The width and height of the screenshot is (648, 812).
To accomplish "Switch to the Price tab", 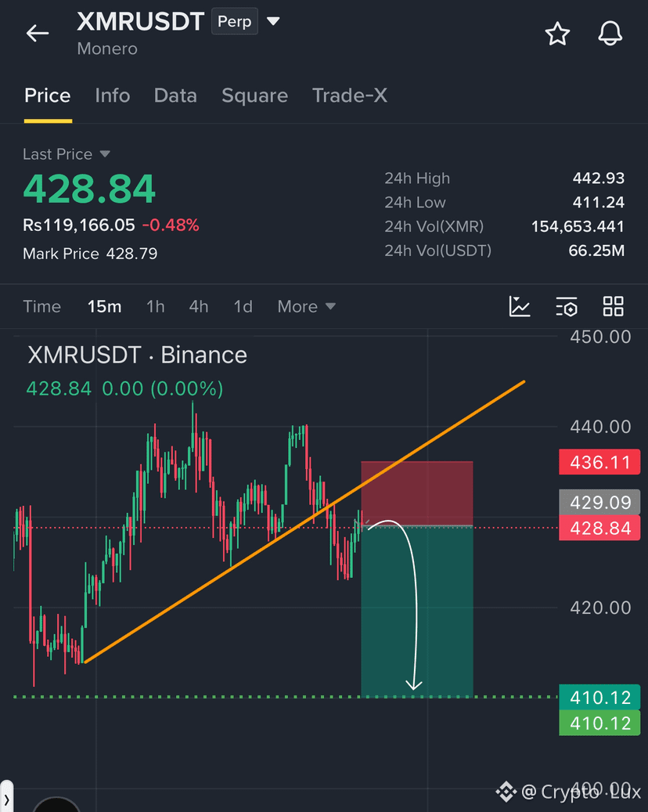I will point(48,96).
